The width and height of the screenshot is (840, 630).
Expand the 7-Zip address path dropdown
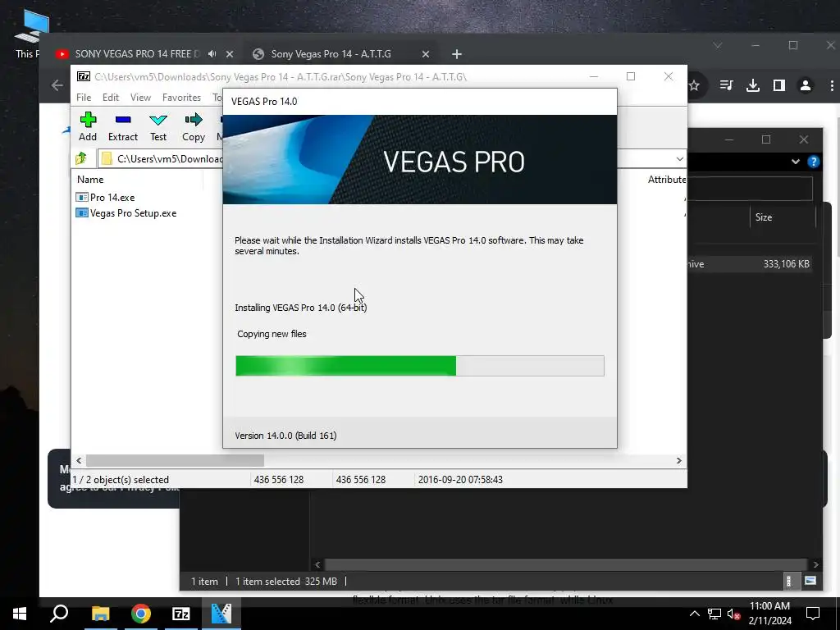[679, 159]
